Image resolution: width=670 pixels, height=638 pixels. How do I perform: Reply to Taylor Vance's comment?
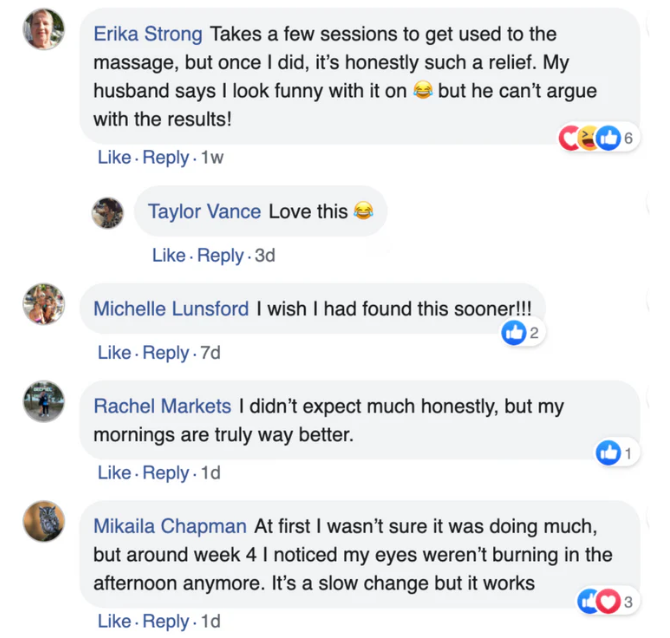click(220, 256)
